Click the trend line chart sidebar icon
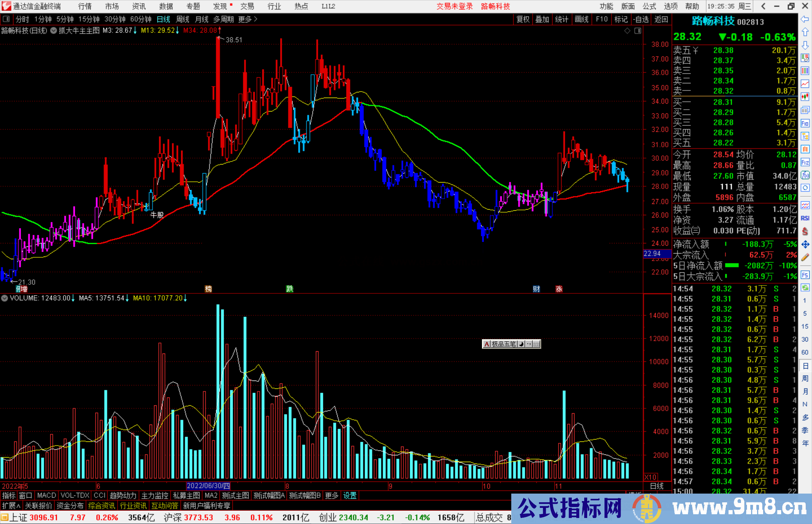Screen dimensions: 812x524 point(805,84)
